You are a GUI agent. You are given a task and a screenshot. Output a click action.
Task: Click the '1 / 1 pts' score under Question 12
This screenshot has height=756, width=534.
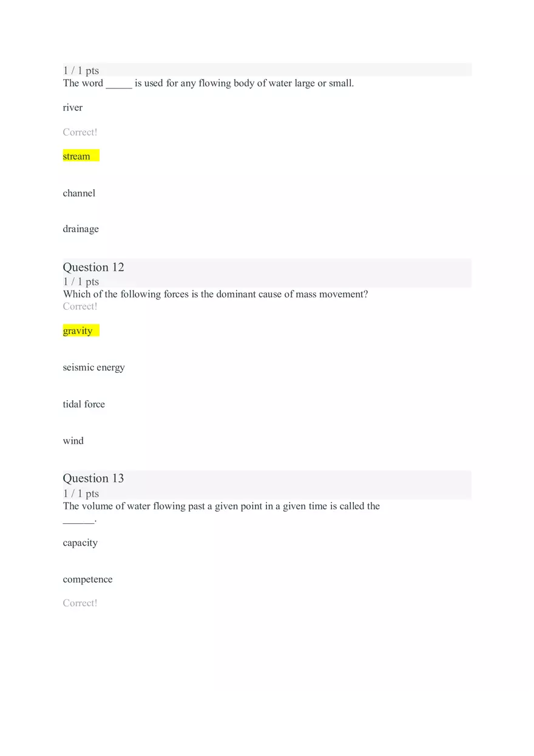(x=81, y=282)
